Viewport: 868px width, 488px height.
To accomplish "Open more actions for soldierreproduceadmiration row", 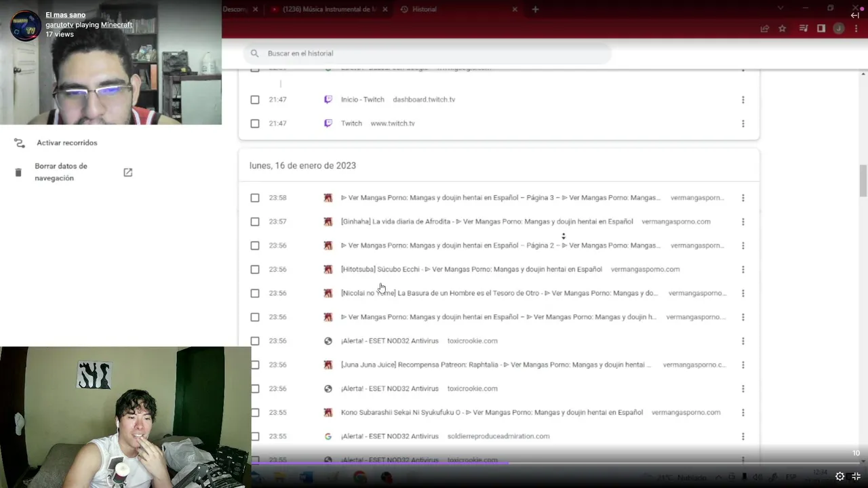I will (743, 436).
